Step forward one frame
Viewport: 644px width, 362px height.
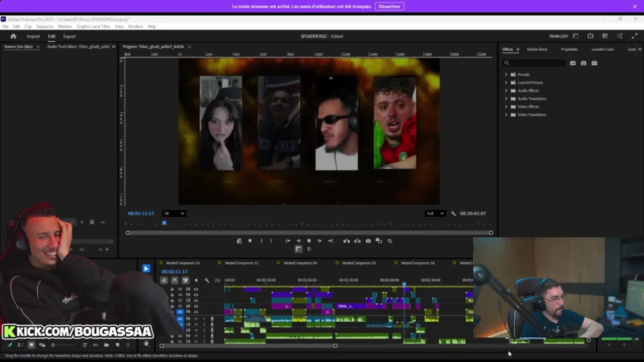click(319, 241)
